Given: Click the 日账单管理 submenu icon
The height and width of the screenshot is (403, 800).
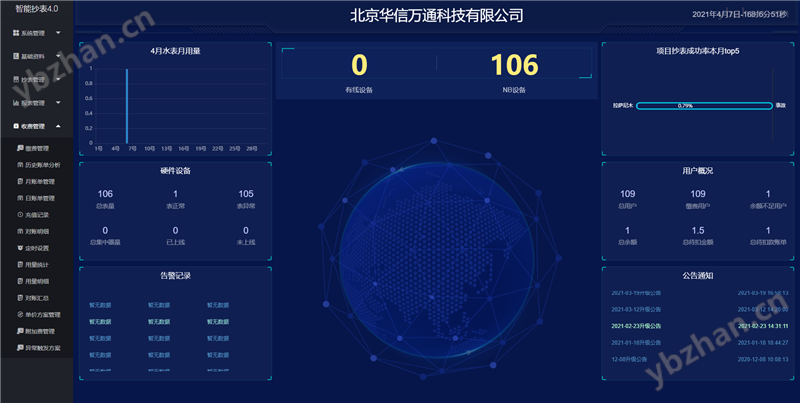Looking at the screenshot, I should [20, 198].
